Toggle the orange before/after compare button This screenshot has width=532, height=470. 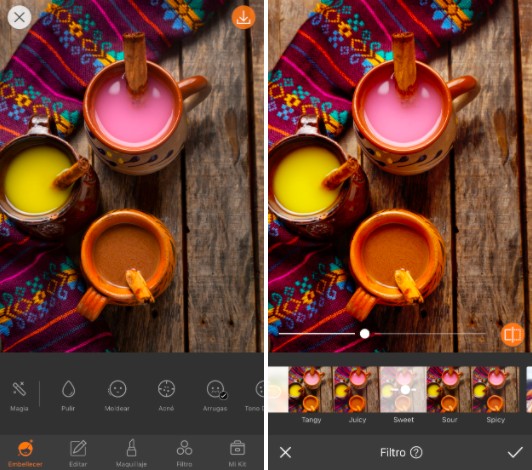[512, 335]
